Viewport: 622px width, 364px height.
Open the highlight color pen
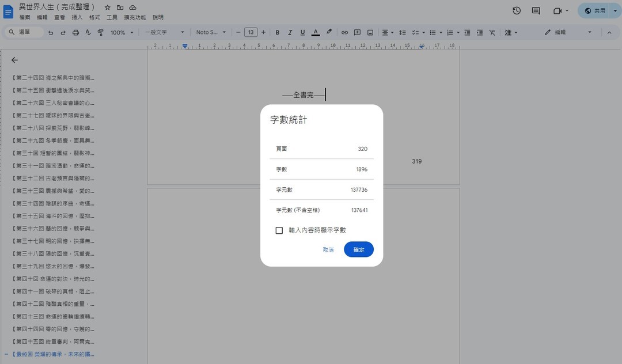pos(329,32)
